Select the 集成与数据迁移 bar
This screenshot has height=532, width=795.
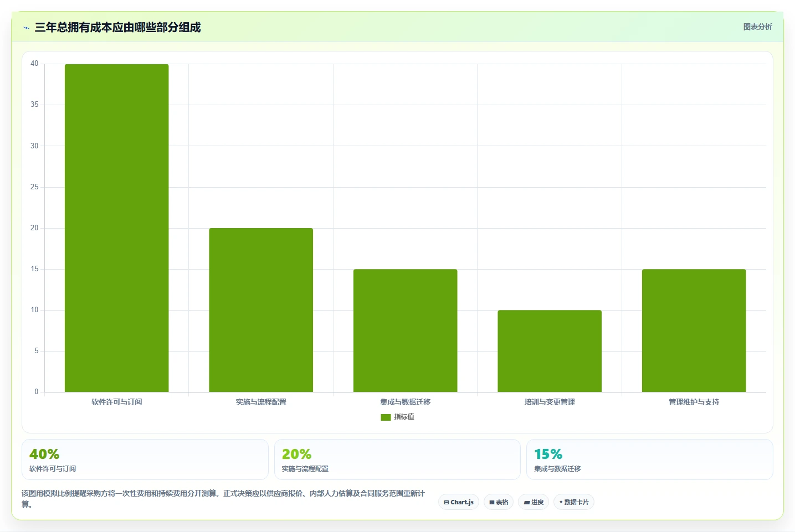pyautogui.click(x=406, y=330)
